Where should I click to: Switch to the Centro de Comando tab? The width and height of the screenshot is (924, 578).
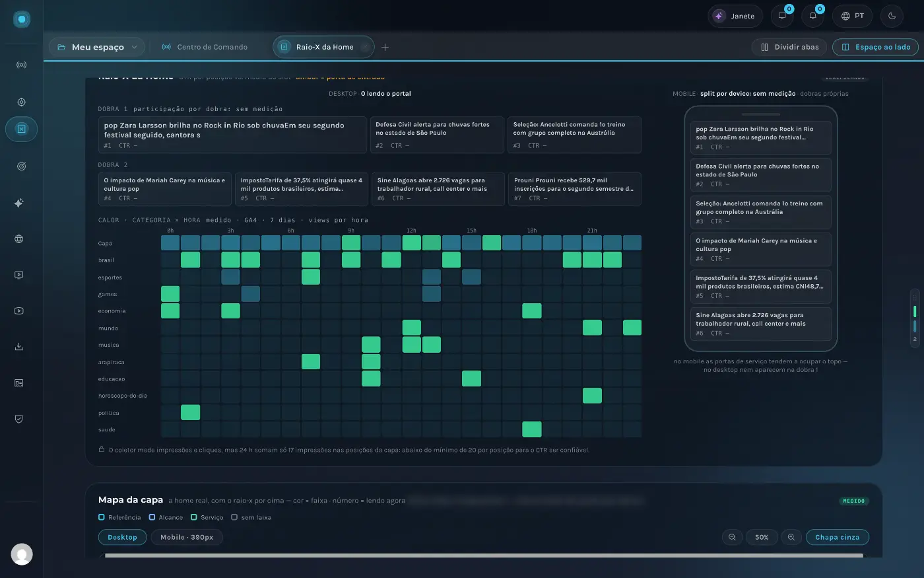205,47
